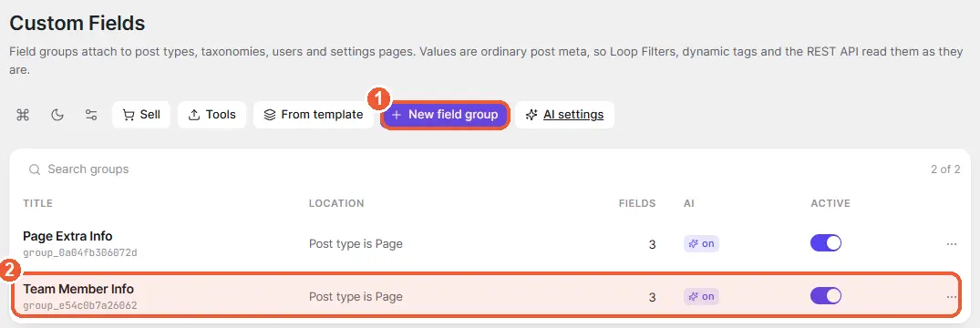Click fields count of Page Extra Info
980x328 pixels.
[x=652, y=244]
